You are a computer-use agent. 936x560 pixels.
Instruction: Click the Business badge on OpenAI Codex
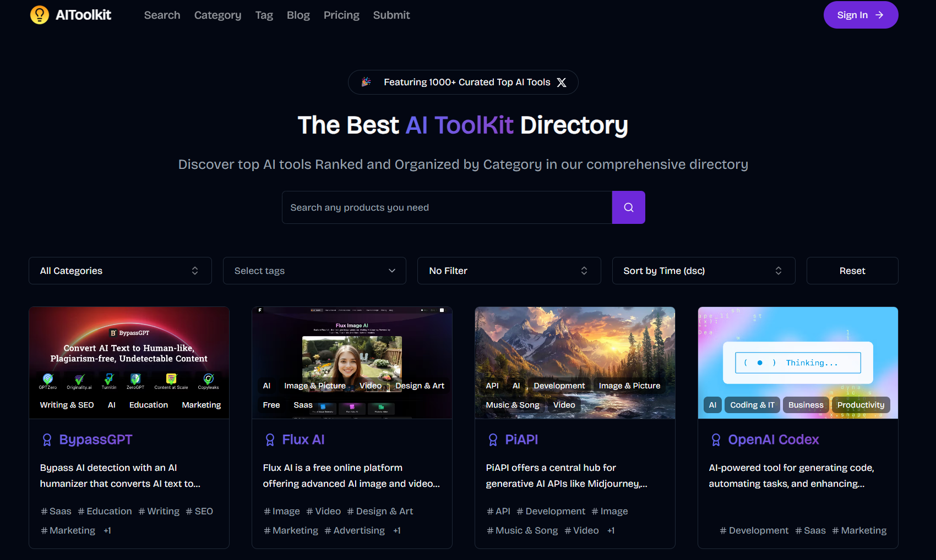(x=806, y=405)
